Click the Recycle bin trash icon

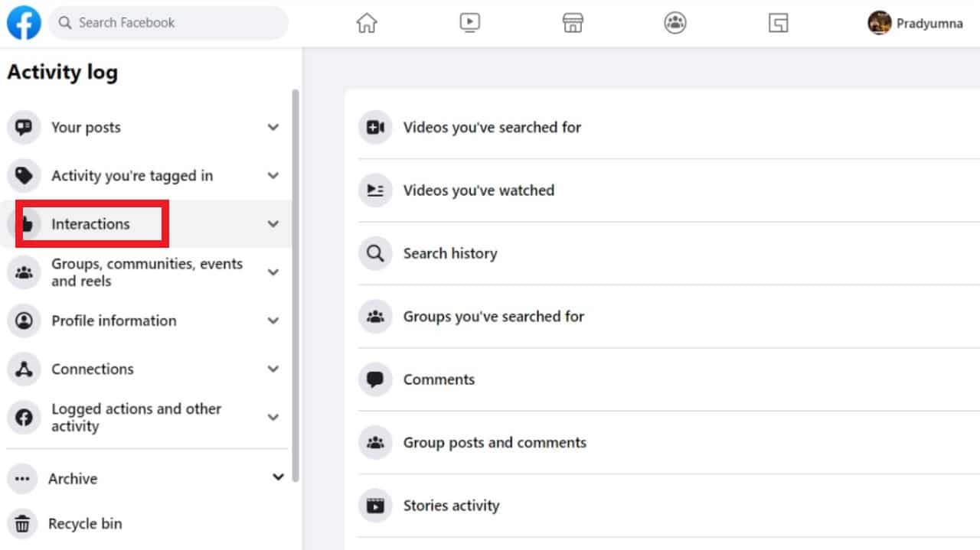(x=24, y=524)
